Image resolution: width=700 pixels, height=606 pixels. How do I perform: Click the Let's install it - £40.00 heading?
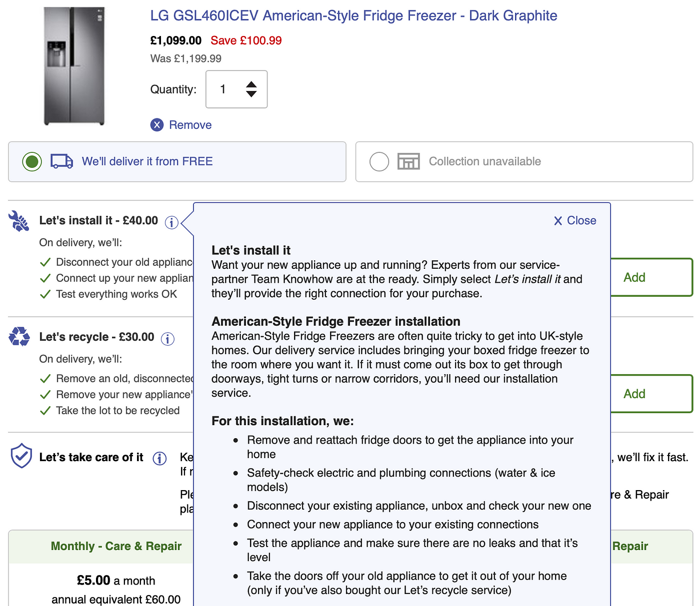tap(98, 220)
